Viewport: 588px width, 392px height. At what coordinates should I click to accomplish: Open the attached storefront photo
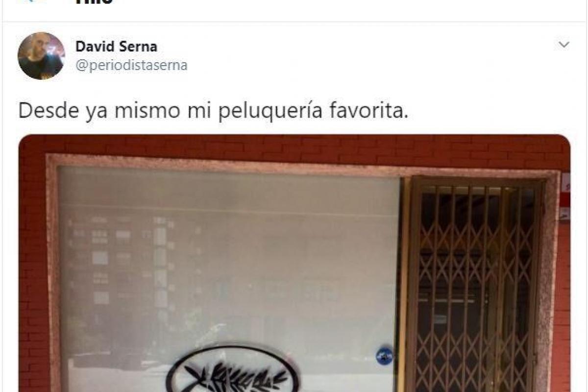(x=294, y=263)
